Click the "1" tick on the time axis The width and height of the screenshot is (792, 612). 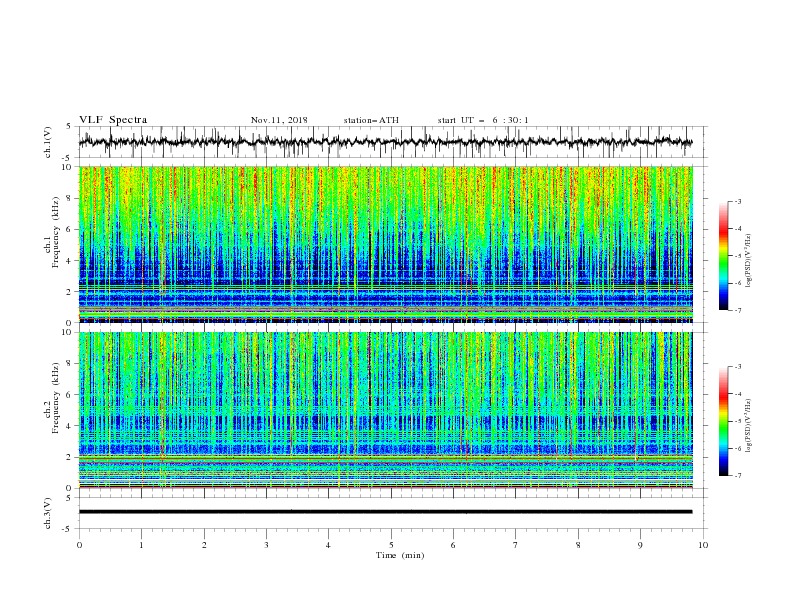coord(141,545)
